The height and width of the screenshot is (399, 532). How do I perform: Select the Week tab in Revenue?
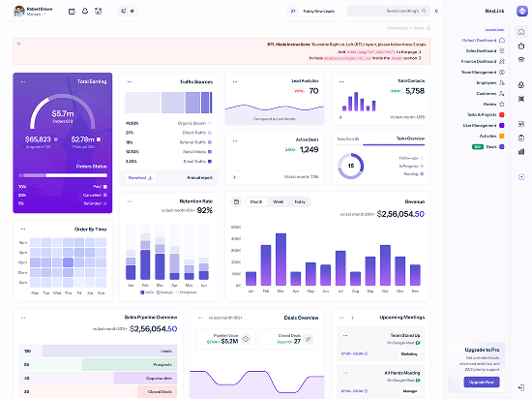pos(279,201)
